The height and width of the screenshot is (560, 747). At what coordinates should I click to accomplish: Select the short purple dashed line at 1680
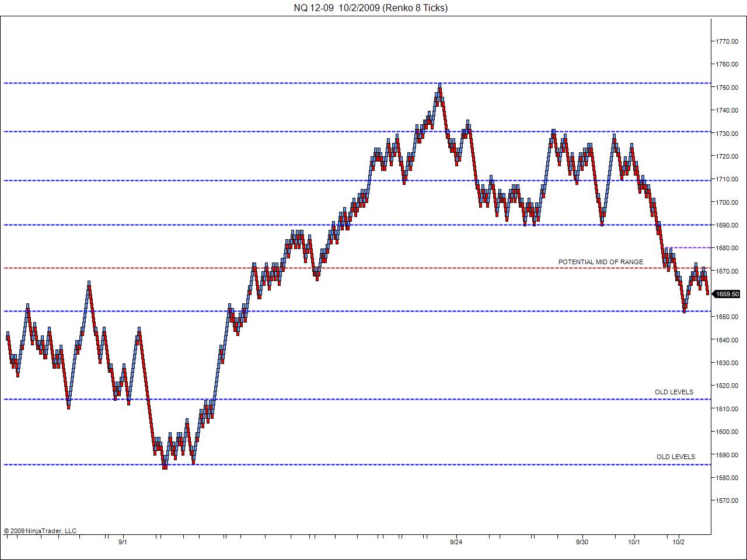pos(689,248)
